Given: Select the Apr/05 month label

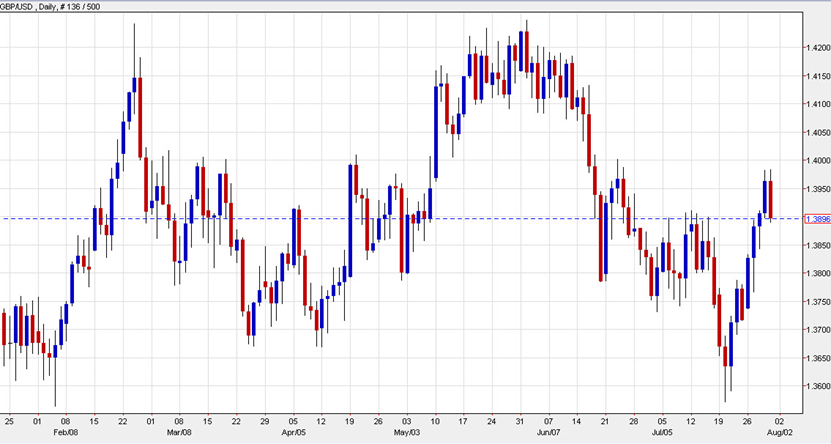Looking at the screenshot, I should point(293,432).
